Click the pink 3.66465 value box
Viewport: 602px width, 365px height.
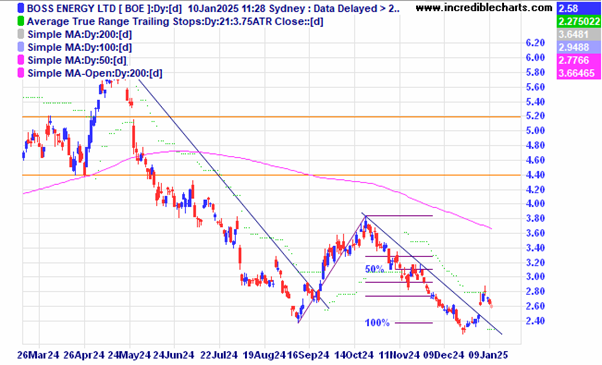pyautogui.click(x=579, y=73)
